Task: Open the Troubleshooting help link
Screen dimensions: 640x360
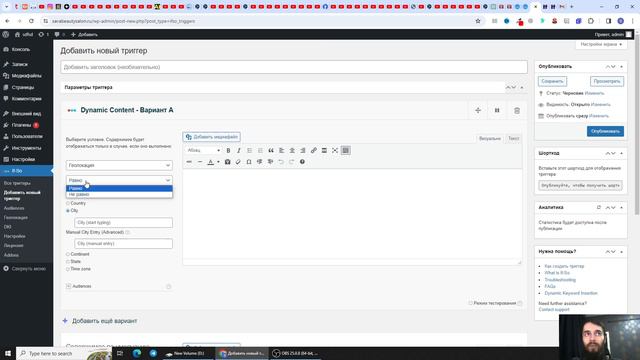Action: (x=560, y=280)
